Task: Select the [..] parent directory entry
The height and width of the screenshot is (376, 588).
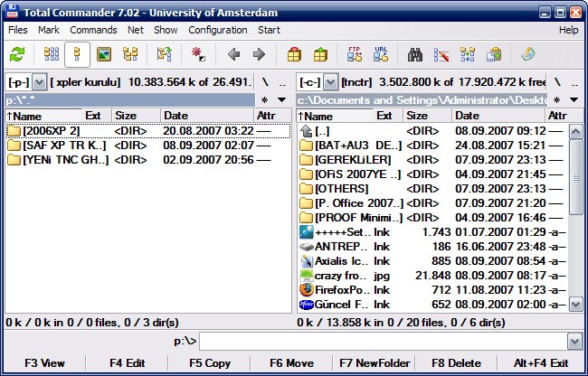Action: pyautogui.click(x=433, y=131)
